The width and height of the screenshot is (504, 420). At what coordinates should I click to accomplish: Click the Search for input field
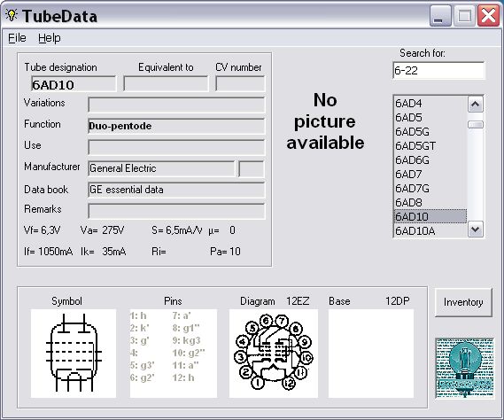438,70
